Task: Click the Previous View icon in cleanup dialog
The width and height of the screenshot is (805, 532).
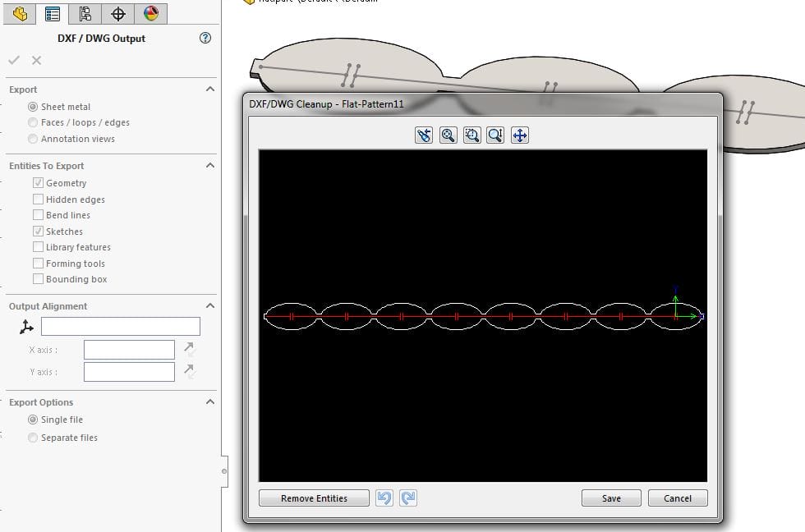Action: (424, 135)
